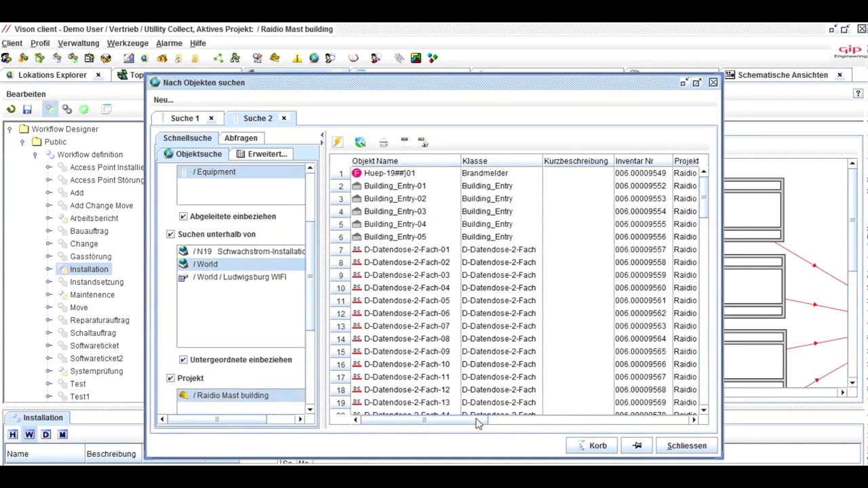Click the Schliessen button

(686, 446)
